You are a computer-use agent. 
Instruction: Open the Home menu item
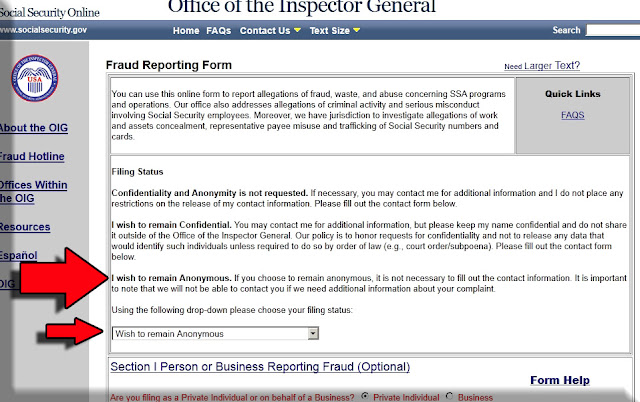[x=186, y=31]
